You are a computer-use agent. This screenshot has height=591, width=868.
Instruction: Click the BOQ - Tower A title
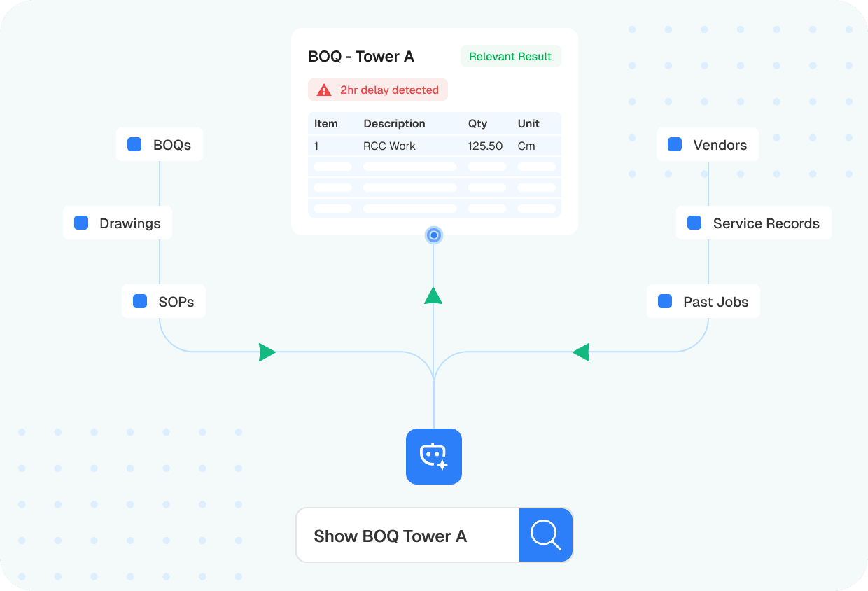361,57
